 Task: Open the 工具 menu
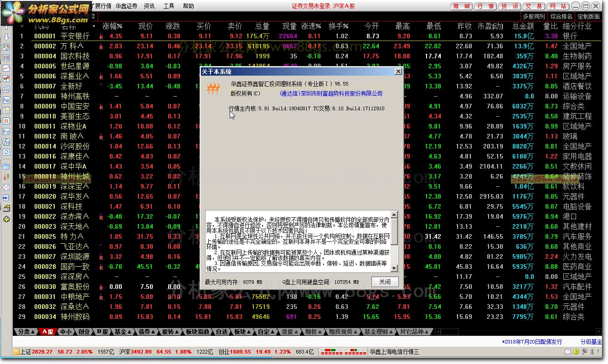pos(169,6)
